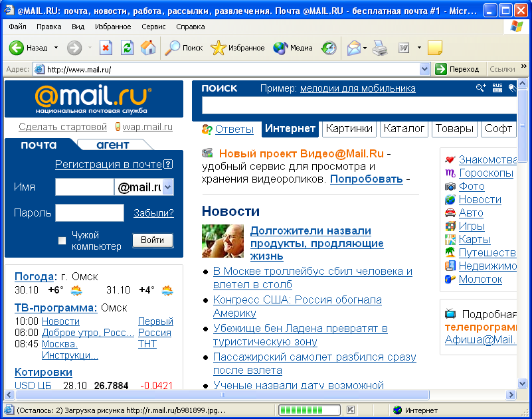The height and width of the screenshot is (419, 532).
Task: Stop page loading with the red X icon
Action: (x=106, y=48)
